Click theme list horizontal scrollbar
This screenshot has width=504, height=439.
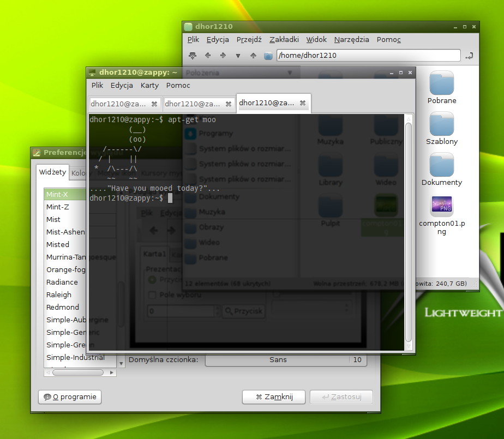click(x=78, y=372)
